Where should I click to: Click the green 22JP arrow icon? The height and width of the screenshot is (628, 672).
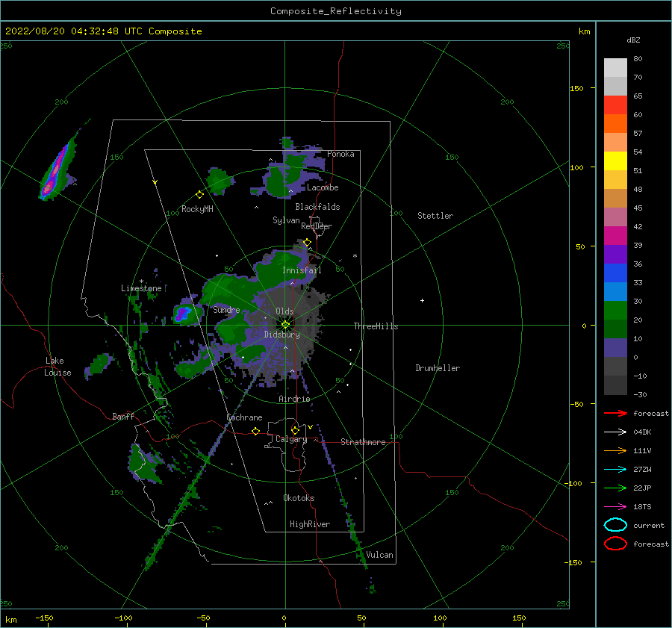click(x=615, y=488)
